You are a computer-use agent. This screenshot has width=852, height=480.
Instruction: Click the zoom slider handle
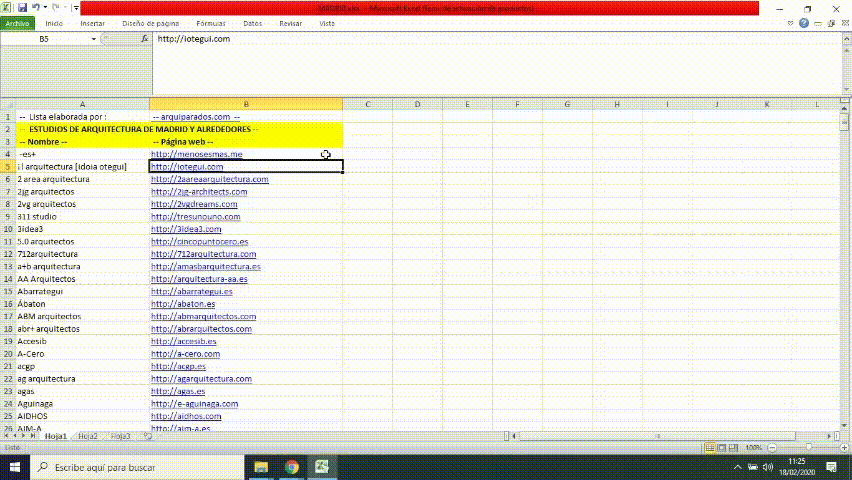809,447
